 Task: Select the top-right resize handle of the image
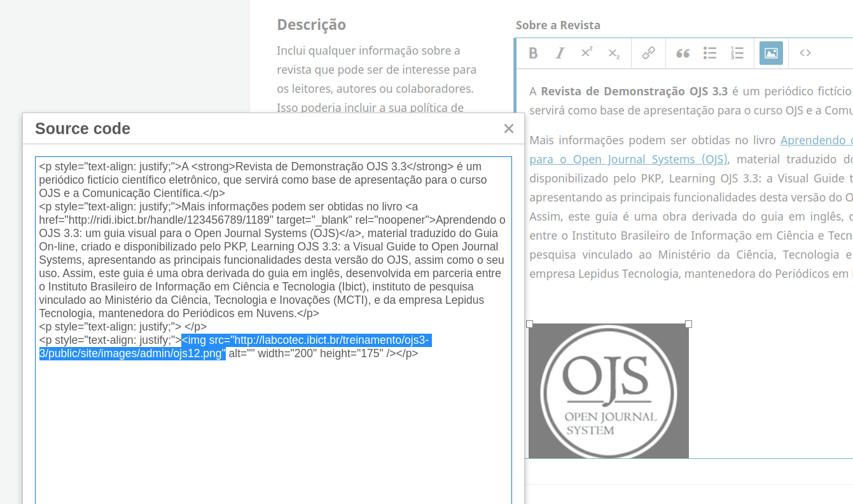[688, 324]
